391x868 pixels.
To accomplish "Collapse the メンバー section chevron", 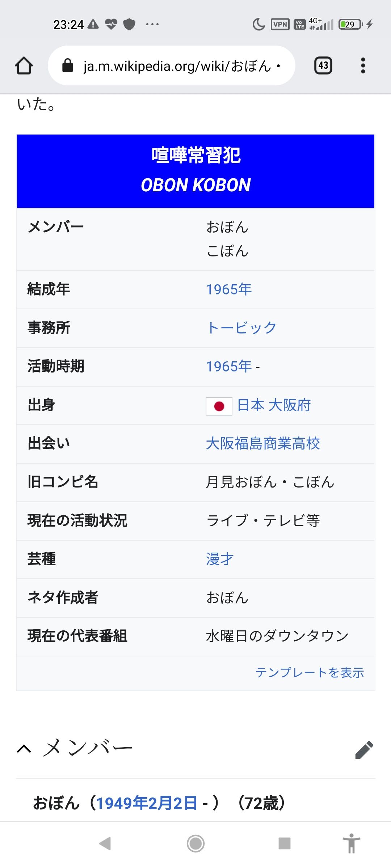I will click(x=24, y=749).
